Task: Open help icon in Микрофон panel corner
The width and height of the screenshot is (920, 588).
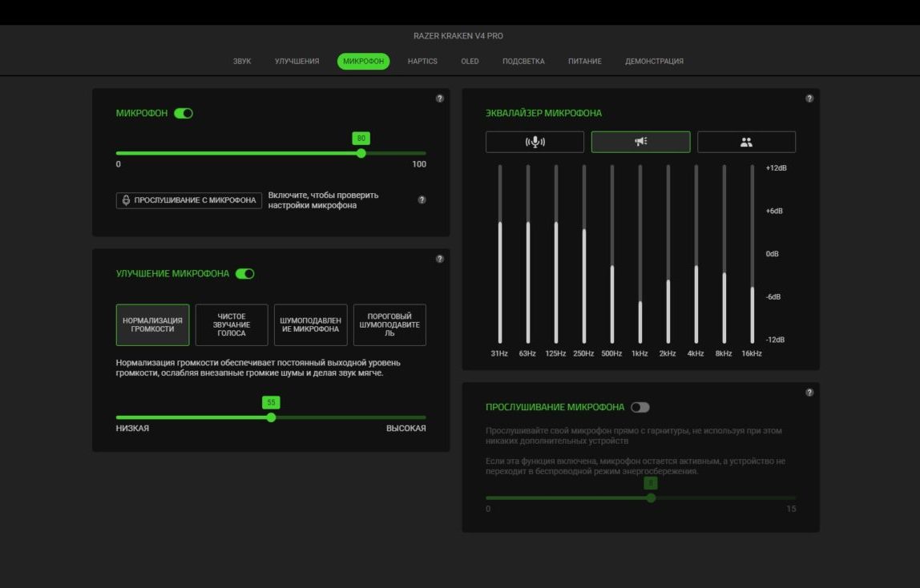Action: 440,99
